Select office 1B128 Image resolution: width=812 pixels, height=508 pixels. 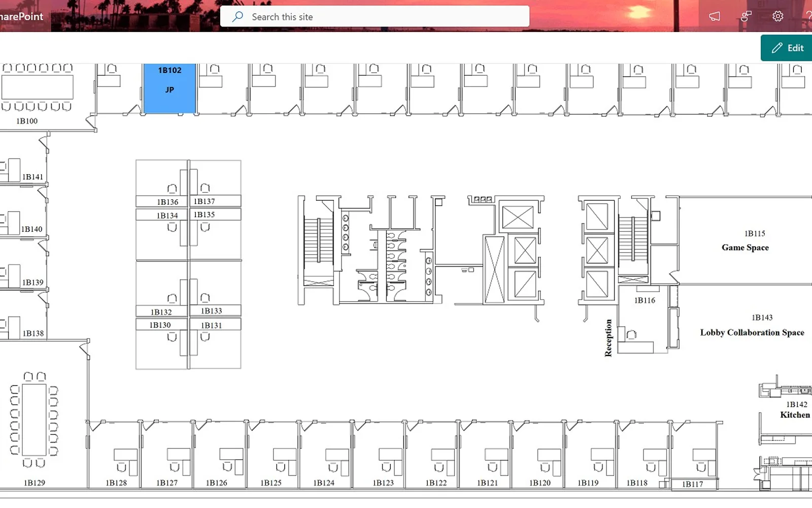pos(116,483)
